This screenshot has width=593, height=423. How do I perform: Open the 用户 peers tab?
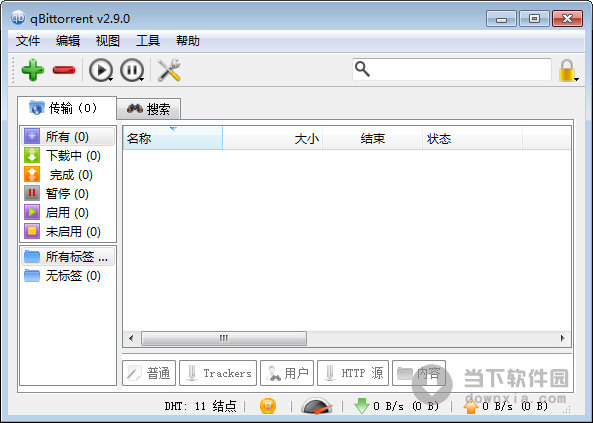287,373
